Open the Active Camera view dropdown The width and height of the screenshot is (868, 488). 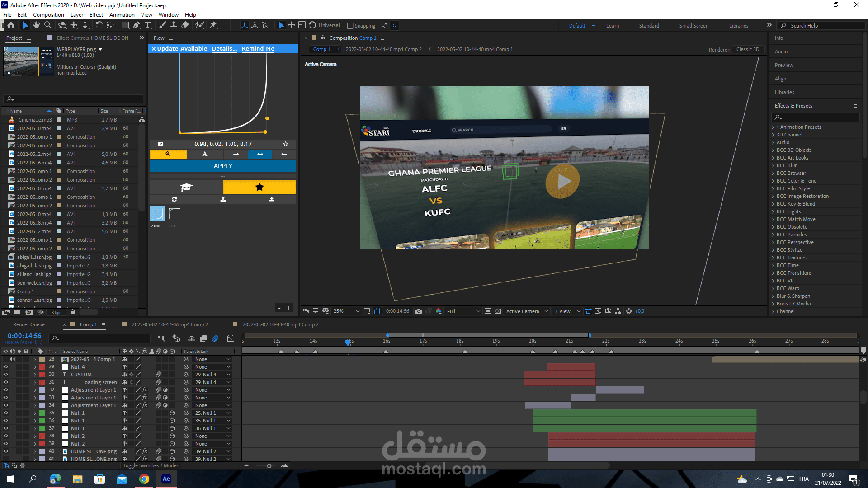527,311
